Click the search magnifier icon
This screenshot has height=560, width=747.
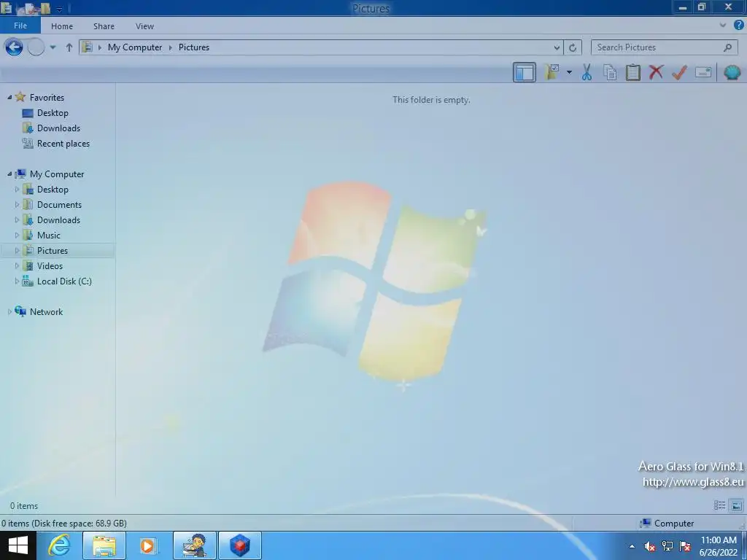point(727,47)
